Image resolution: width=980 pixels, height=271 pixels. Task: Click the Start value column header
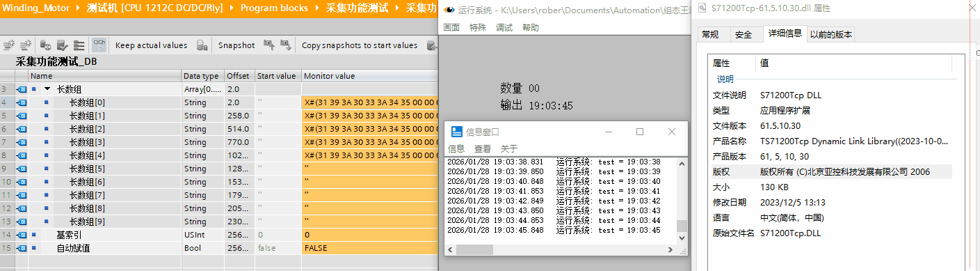tap(278, 76)
